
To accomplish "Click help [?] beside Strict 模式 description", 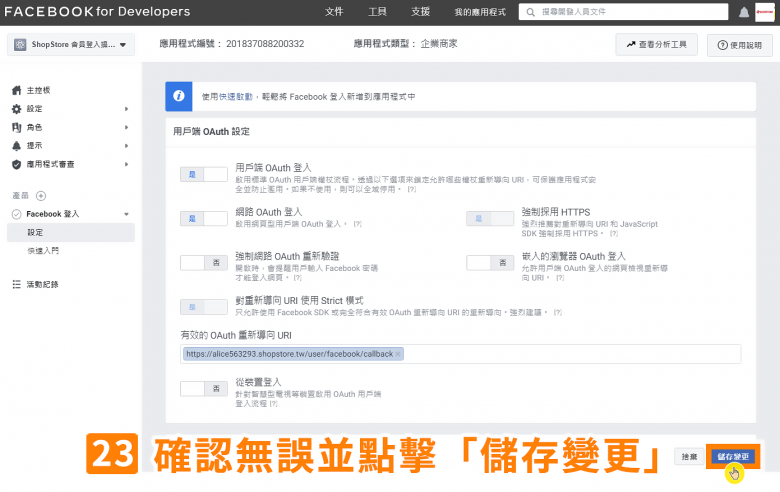I will 558,313.
